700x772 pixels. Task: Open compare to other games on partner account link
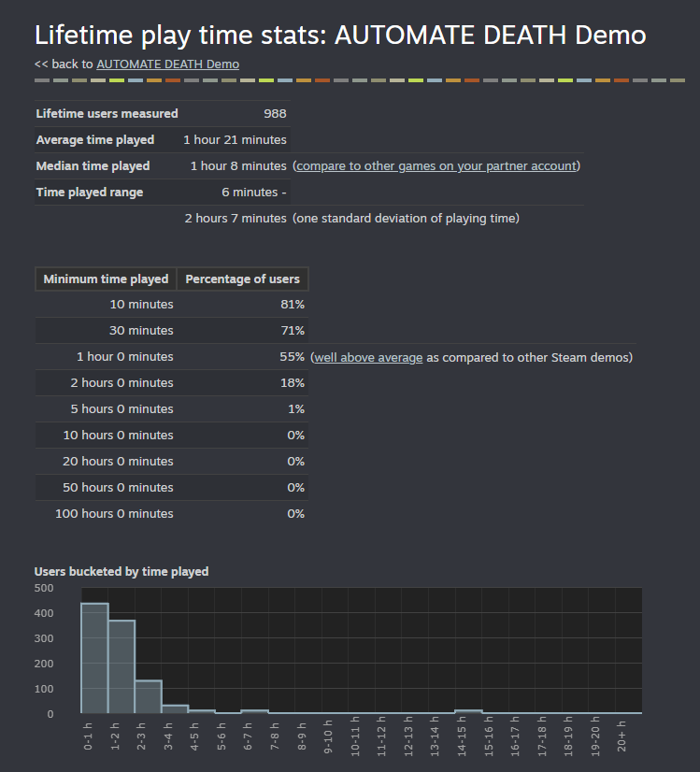436,166
